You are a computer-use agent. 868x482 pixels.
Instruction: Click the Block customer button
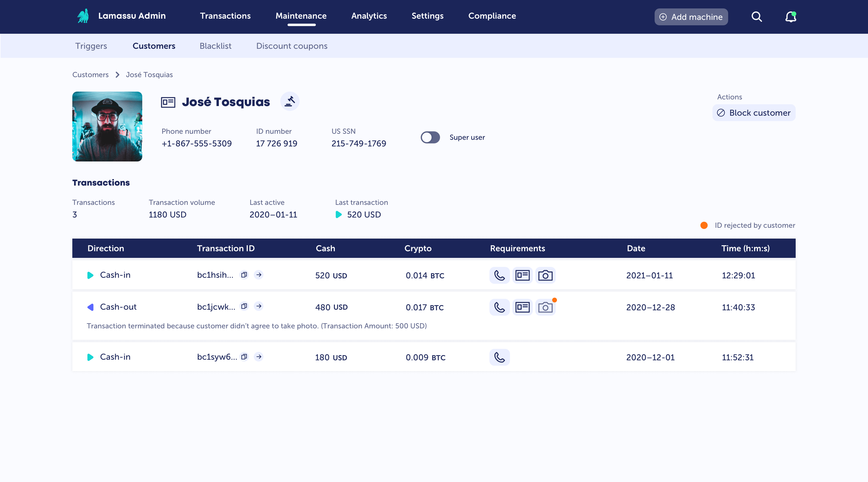coord(754,113)
